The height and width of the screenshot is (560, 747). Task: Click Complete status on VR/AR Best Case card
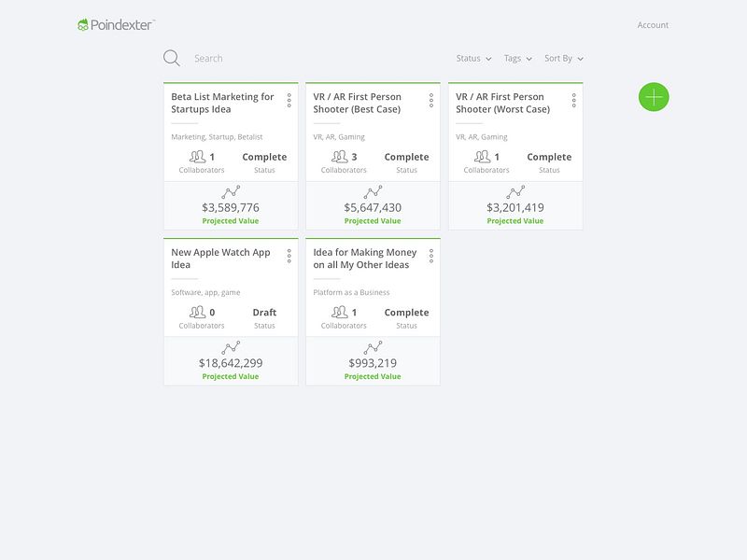pyautogui.click(x=406, y=157)
